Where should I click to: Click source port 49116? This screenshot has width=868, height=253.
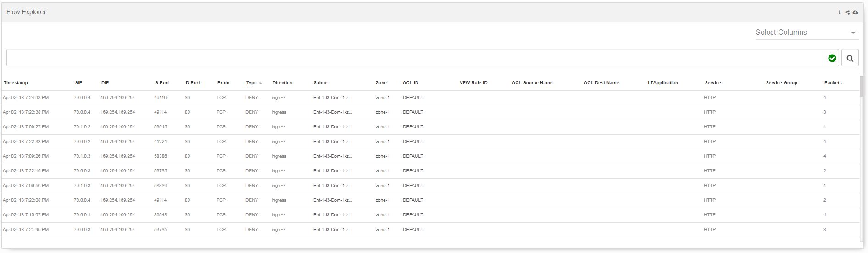[x=161, y=98]
